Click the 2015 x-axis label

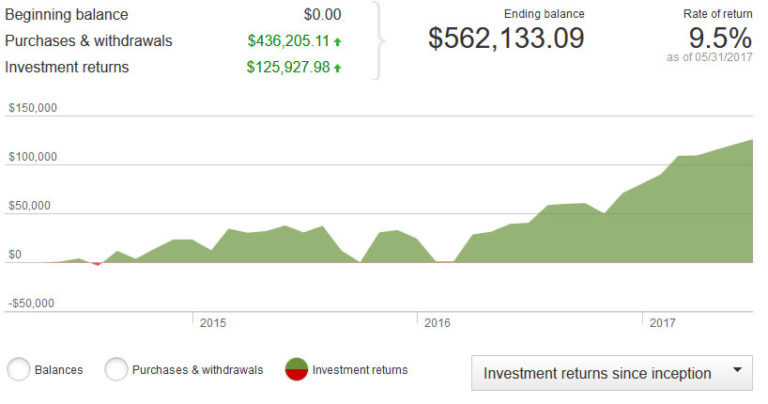click(212, 323)
